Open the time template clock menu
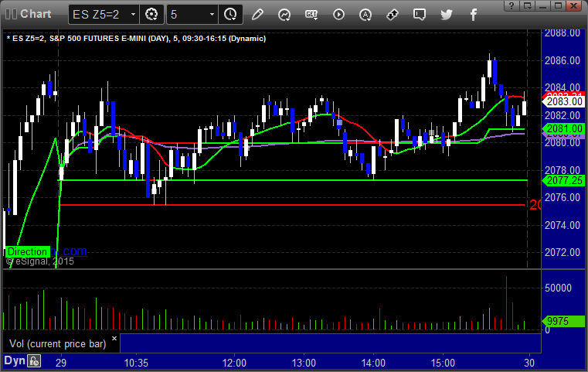The height and width of the screenshot is (372, 588). [230, 15]
